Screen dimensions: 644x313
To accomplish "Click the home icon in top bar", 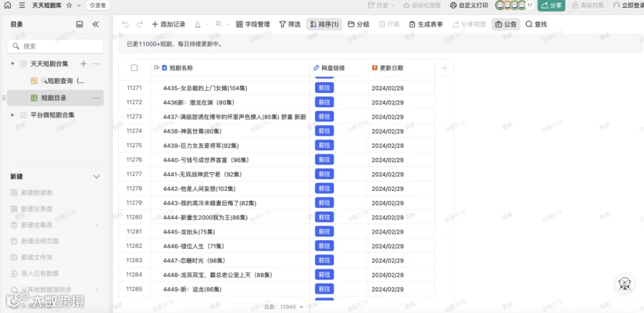I will coord(7,5).
